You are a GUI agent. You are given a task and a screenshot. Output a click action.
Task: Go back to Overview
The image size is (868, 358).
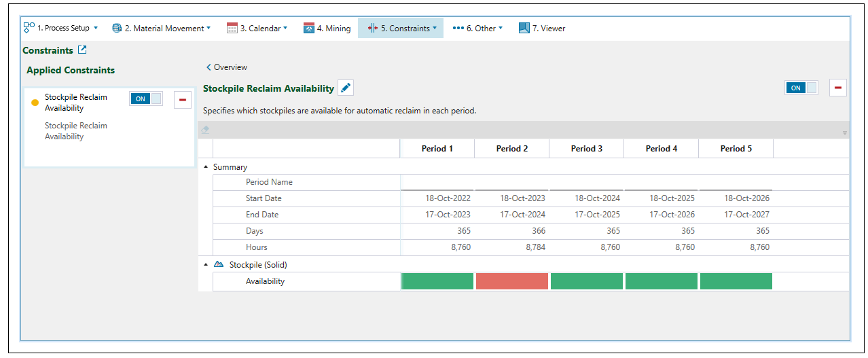(227, 67)
